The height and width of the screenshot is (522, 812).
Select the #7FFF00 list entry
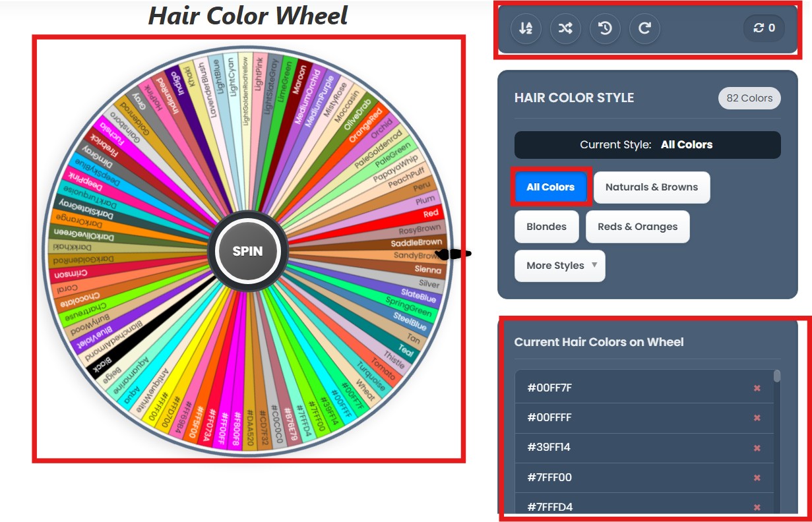point(644,478)
